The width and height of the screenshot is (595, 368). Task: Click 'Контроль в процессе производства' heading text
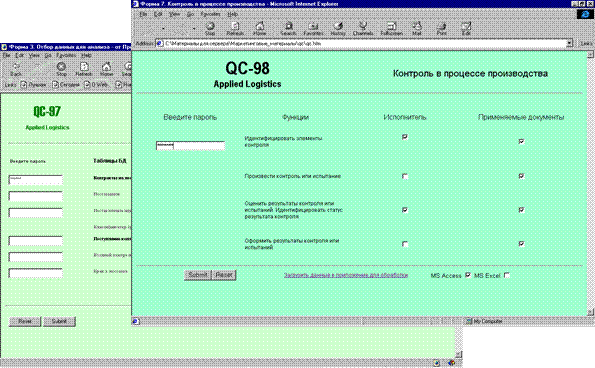click(470, 73)
